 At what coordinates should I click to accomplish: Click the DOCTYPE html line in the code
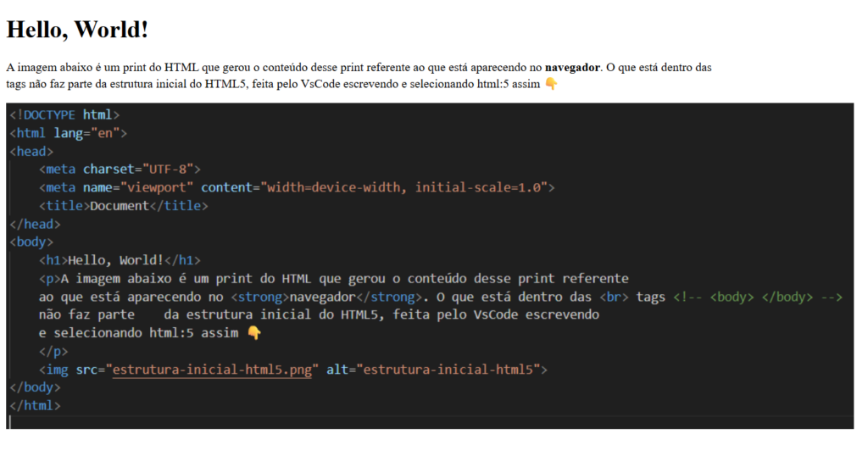click(64, 114)
